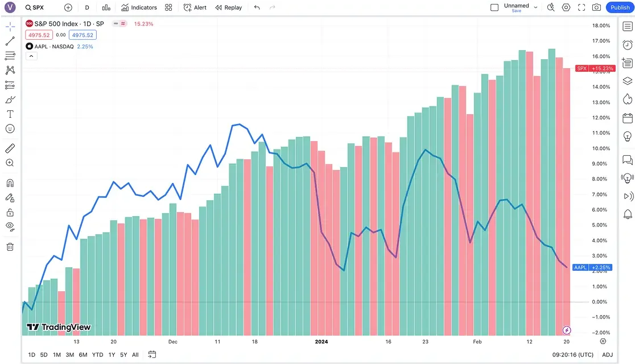The width and height of the screenshot is (635, 364).
Task: Open the alerts clock panel
Action: click(627, 44)
